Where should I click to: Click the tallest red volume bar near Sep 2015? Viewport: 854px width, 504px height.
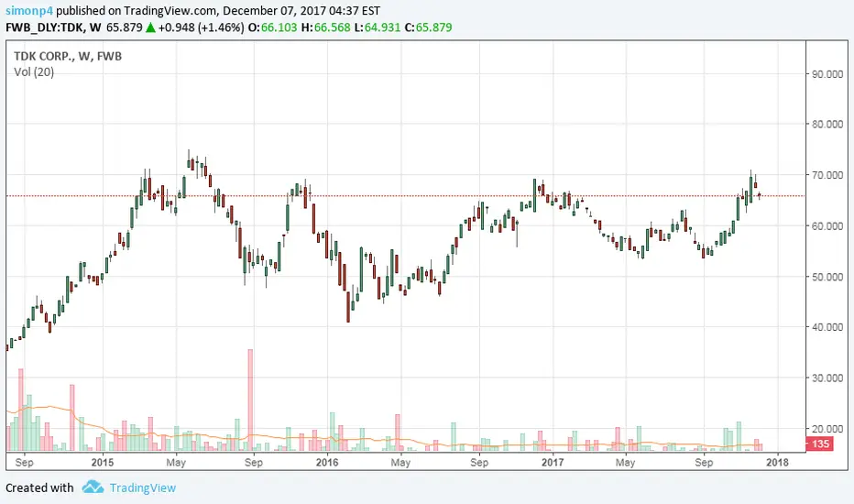250,400
